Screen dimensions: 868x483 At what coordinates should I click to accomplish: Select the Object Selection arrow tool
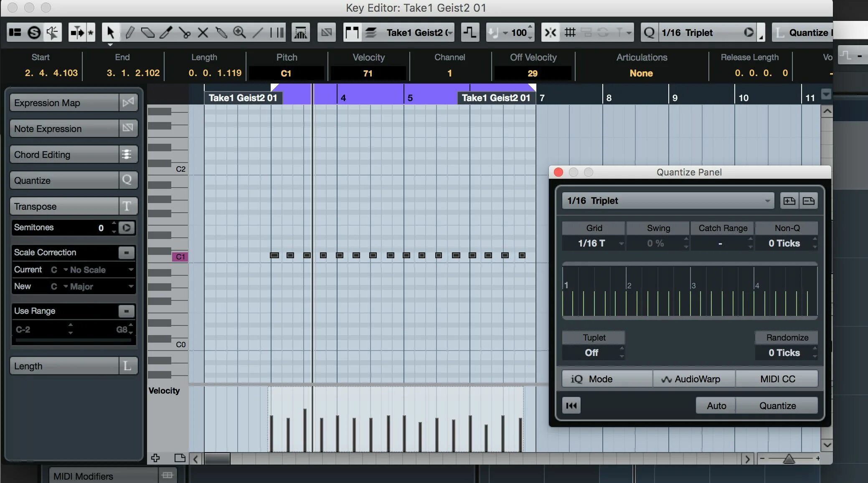[110, 32]
